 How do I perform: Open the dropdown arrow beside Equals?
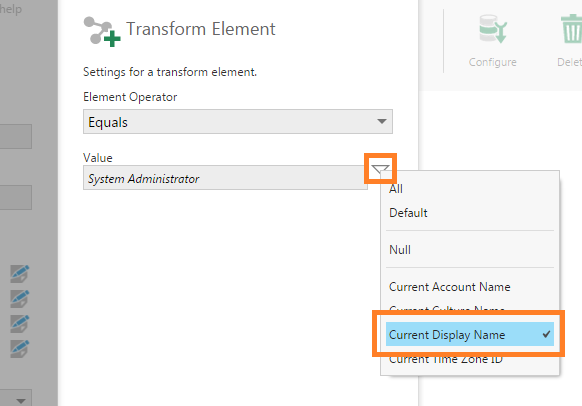(x=382, y=122)
